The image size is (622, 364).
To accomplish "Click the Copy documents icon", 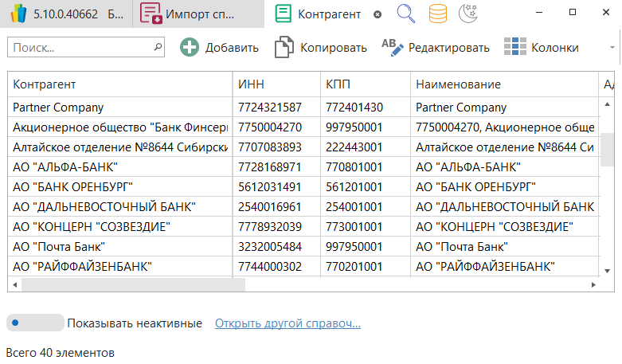I will coord(284,48).
